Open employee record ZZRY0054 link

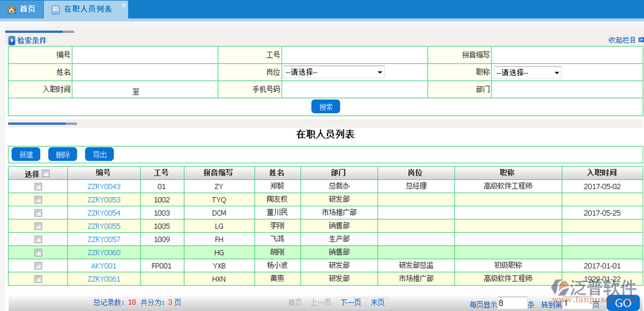[x=103, y=213]
